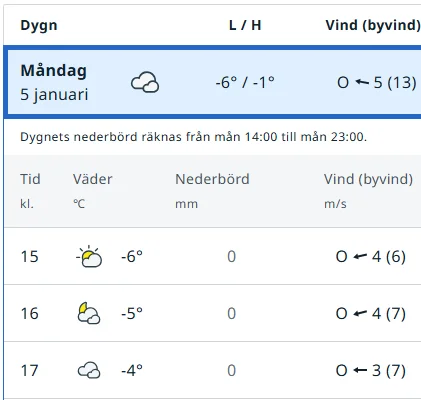Select the hour 15 forecast row

(213, 256)
